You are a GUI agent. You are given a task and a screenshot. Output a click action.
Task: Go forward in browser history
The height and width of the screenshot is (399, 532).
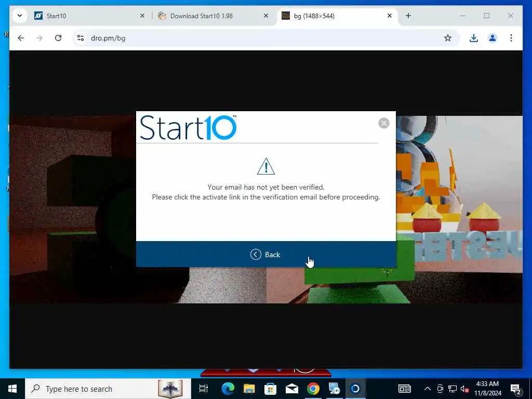pyautogui.click(x=39, y=38)
